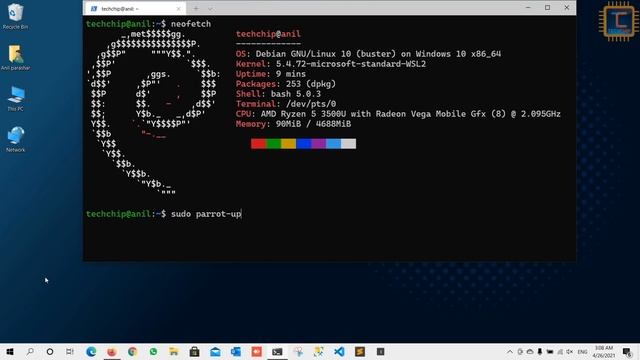The image size is (640, 360).
Task: Click the 'Memory: 90MiB / 4688MiB' line
Action: [293, 124]
